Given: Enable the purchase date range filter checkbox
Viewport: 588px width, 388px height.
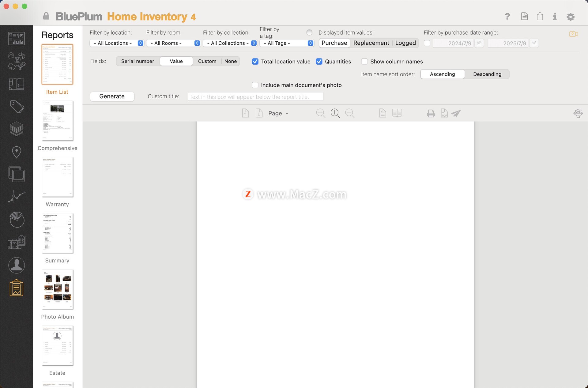Looking at the screenshot, I should (427, 43).
